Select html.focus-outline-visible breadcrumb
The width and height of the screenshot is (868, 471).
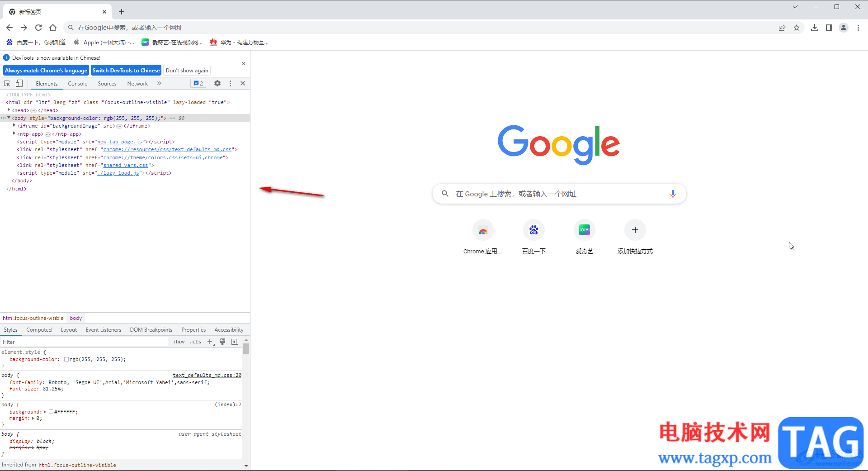coord(33,318)
